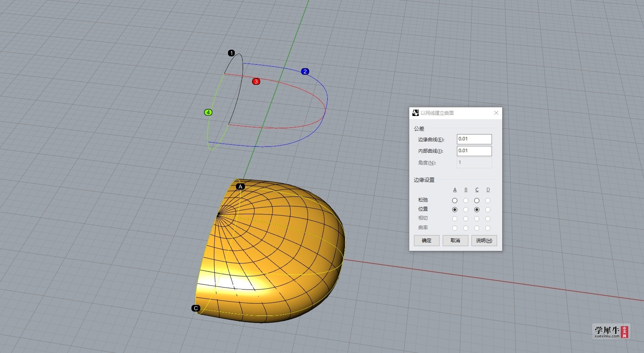Close the 以网线建立曲面 dialog
Screen dimensions: 644x353
496,113
